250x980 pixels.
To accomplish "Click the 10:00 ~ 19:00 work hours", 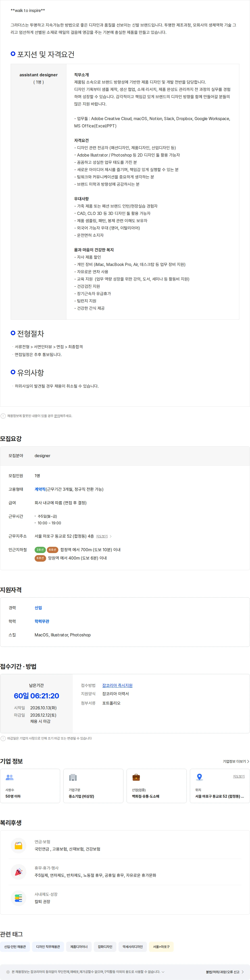I will pos(49,523).
